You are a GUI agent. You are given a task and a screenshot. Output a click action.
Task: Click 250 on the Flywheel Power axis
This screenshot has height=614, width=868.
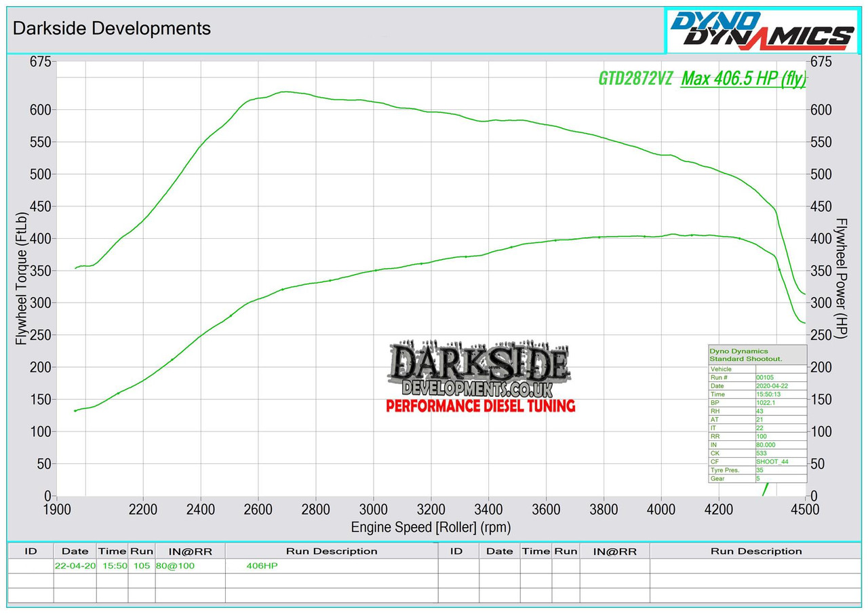(x=822, y=335)
